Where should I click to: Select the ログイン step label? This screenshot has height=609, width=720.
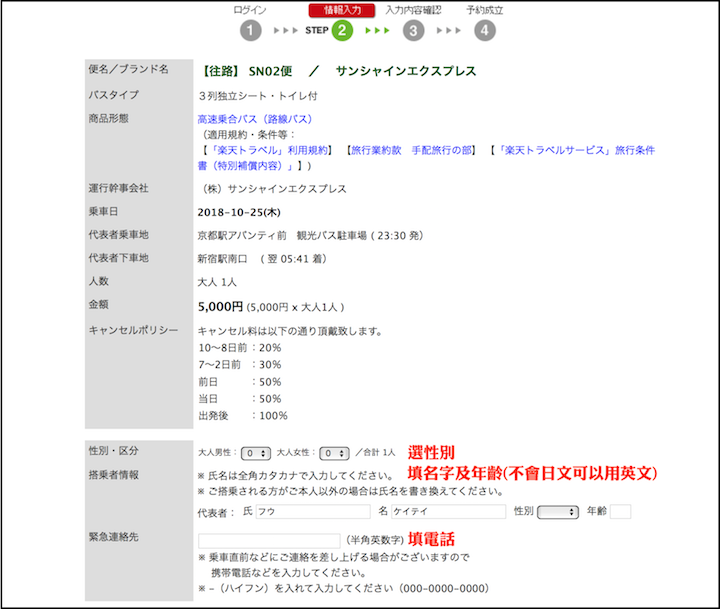[250, 10]
